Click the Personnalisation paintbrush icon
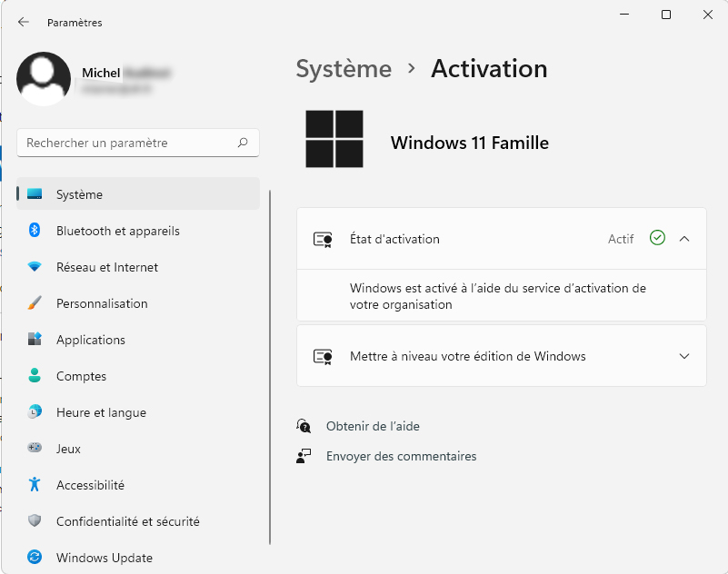 pos(35,303)
